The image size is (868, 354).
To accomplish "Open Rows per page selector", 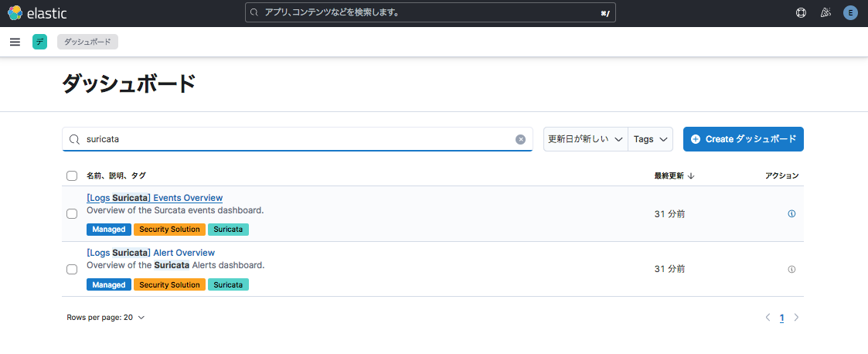I will click(x=106, y=318).
